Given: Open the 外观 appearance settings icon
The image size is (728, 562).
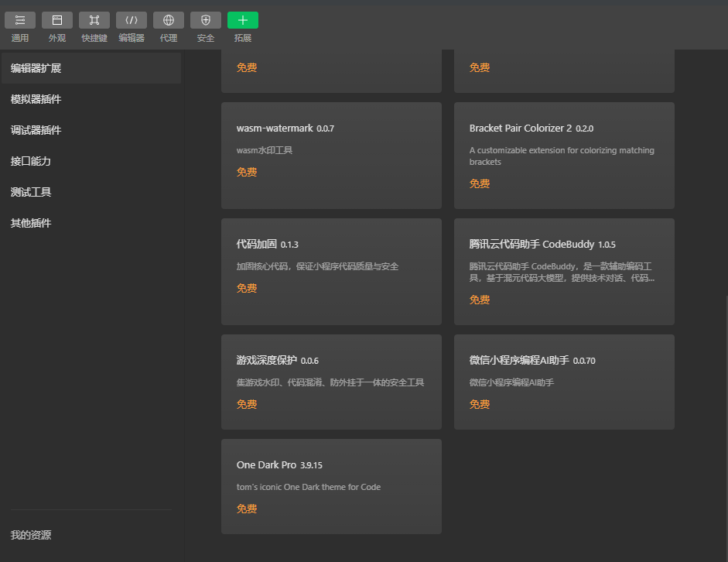Looking at the screenshot, I should click(57, 20).
